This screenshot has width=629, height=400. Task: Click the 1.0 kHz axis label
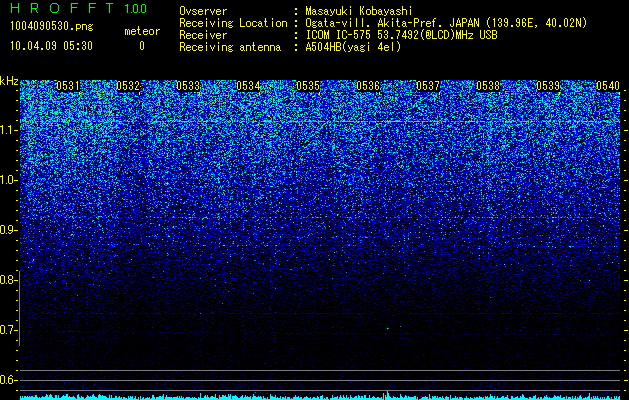tap(8, 180)
